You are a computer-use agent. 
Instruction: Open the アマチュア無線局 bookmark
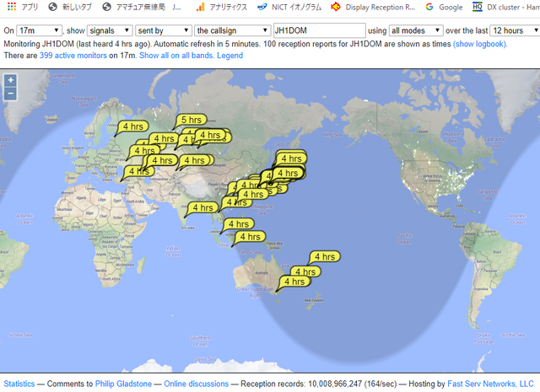(142, 7)
